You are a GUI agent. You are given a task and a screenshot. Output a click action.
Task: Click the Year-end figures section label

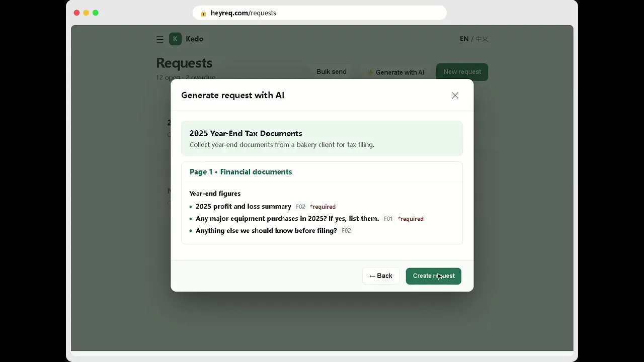[x=215, y=194]
